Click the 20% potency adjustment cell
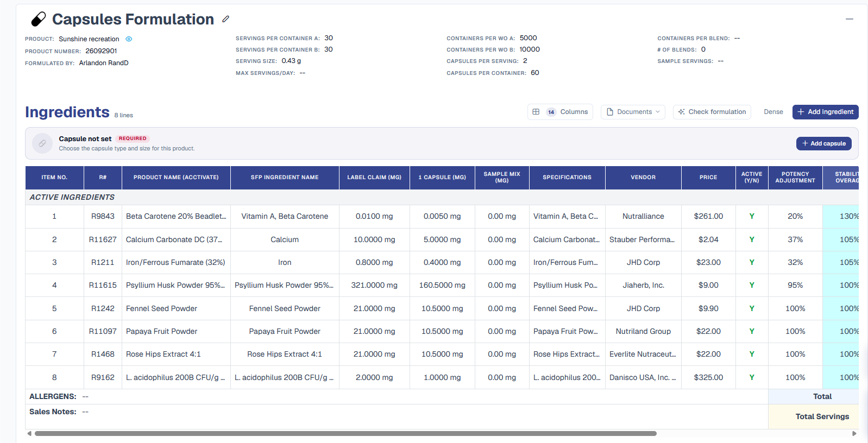Image resolution: width=868 pixels, height=443 pixels. pyautogui.click(x=795, y=216)
